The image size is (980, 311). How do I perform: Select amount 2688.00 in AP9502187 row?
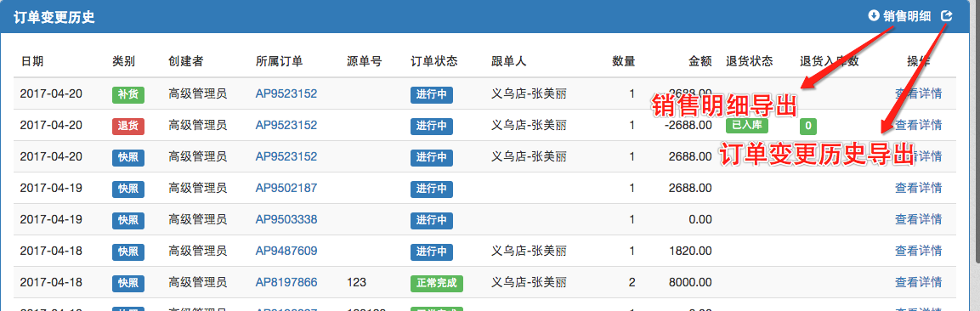point(690,188)
